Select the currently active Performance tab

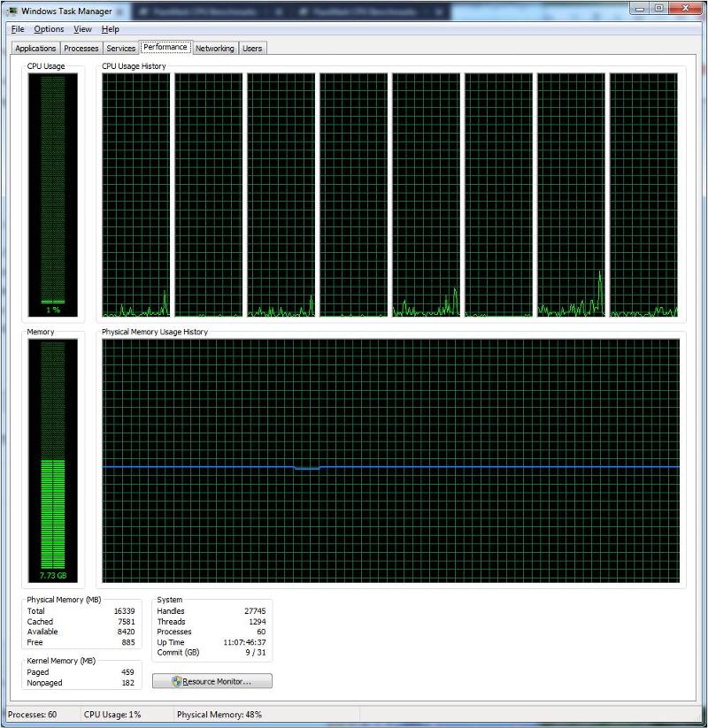point(165,46)
